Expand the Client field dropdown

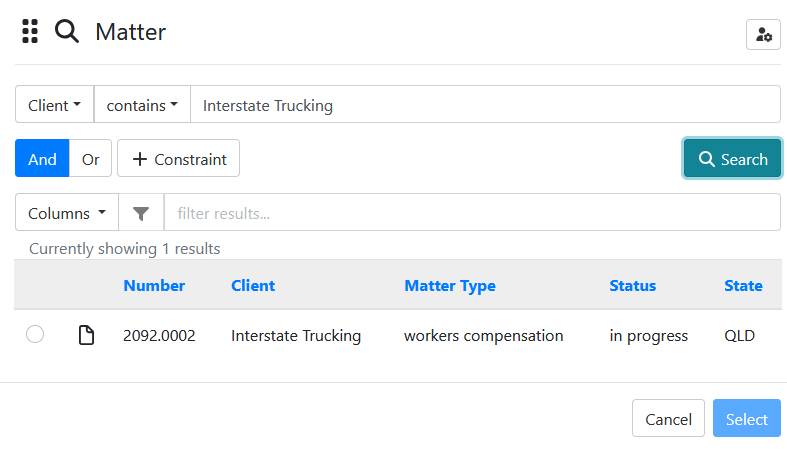point(54,104)
